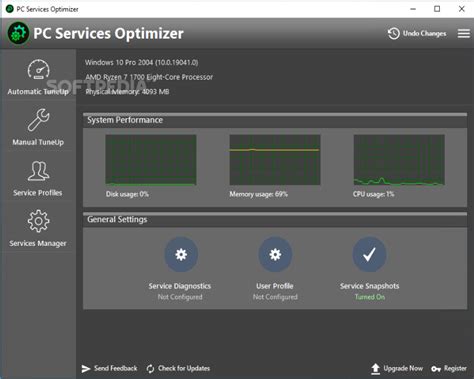Click the Memory usage graph

[275, 160]
